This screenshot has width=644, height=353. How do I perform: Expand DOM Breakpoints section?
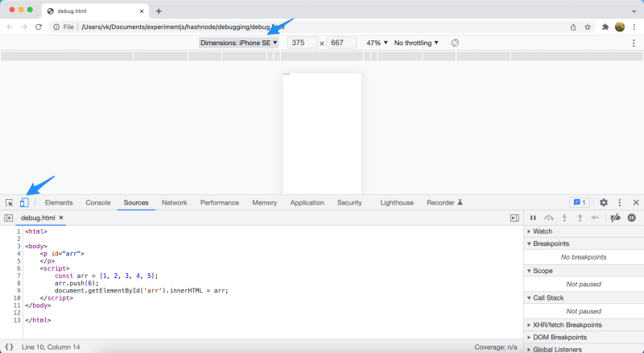pos(584,338)
